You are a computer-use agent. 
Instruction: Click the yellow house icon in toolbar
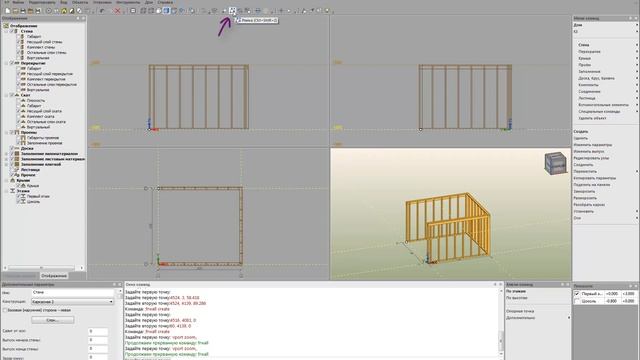(64, 11)
